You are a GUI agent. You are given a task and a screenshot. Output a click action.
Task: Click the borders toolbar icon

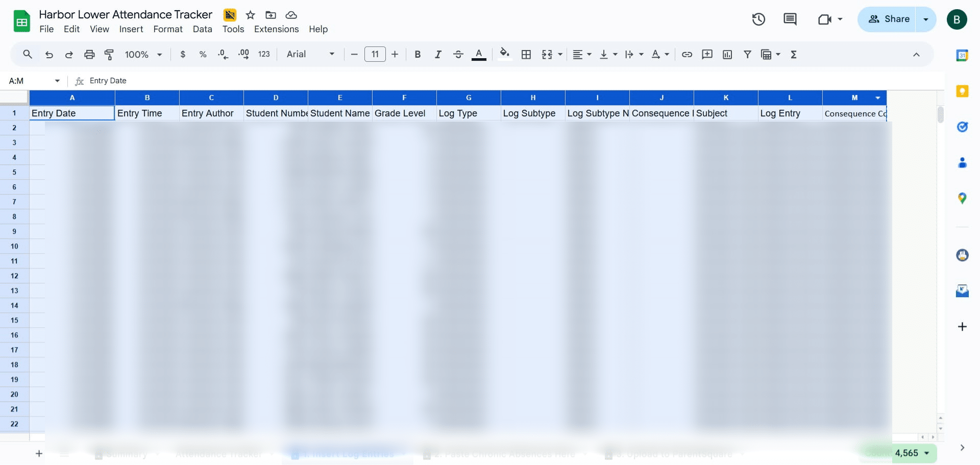coord(526,54)
